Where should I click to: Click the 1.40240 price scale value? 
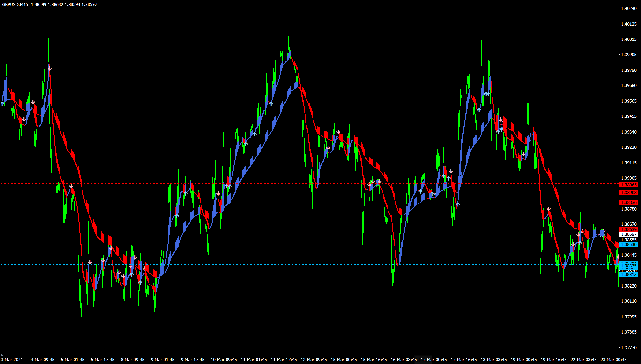(x=629, y=8)
